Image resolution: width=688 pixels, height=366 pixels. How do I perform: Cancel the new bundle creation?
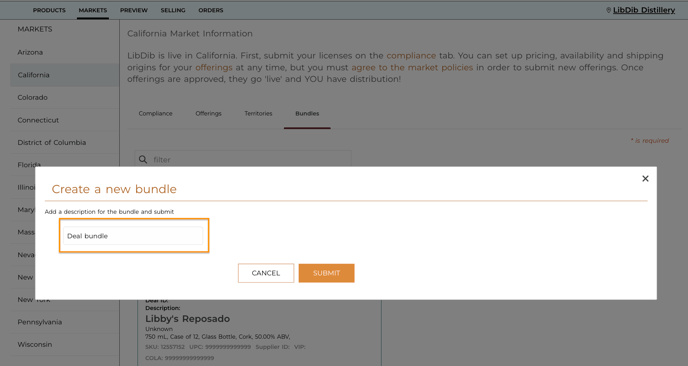266,273
